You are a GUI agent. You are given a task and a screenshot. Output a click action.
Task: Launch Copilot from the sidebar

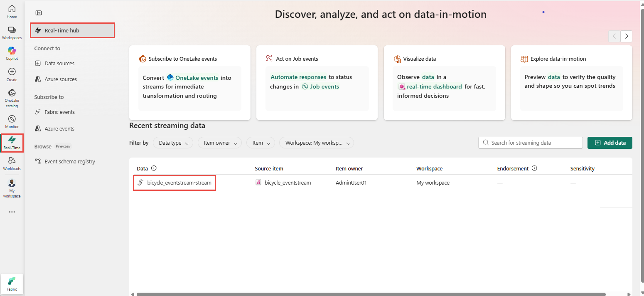tap(12, 53)
